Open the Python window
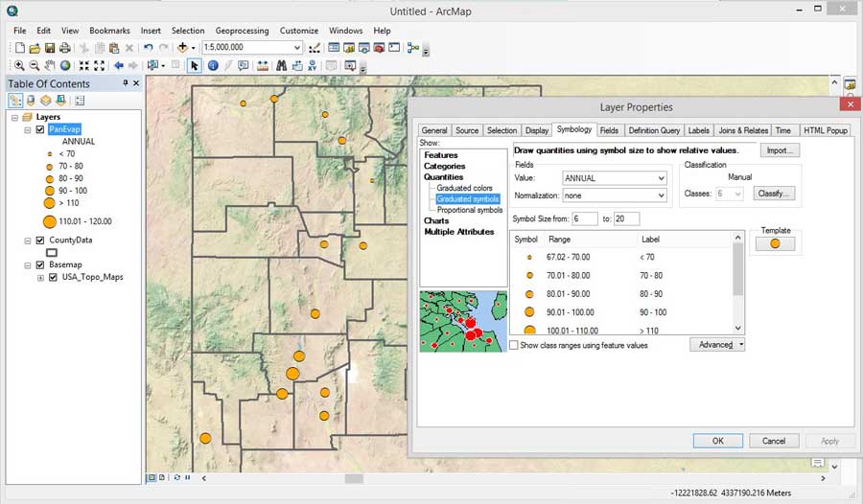The image size is (863, 504). [394, 48]
